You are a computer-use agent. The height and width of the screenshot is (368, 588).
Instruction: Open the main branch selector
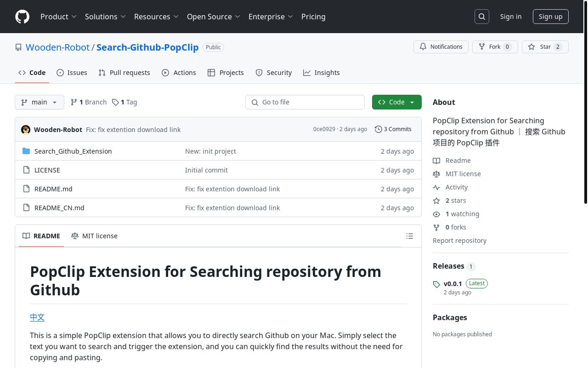coord(39,102)
